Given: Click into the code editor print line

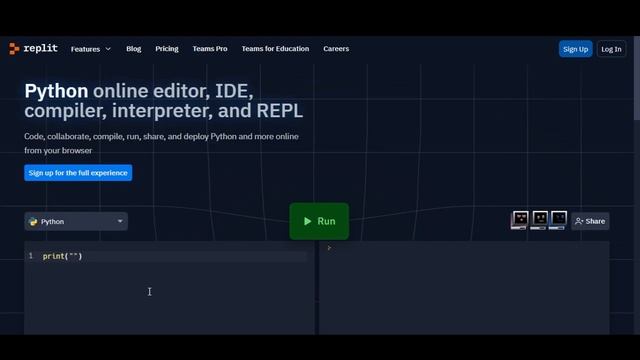Looking at the screenshot, I should coord(62,256).
